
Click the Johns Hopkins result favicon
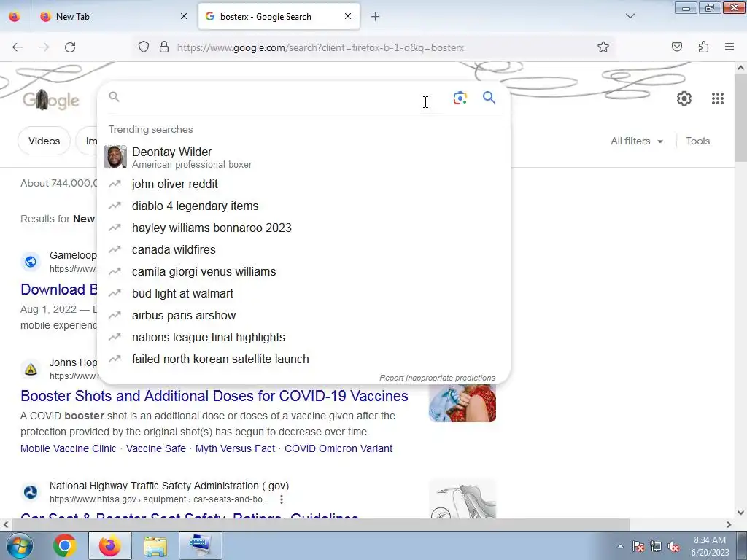(x=31, y=369)
